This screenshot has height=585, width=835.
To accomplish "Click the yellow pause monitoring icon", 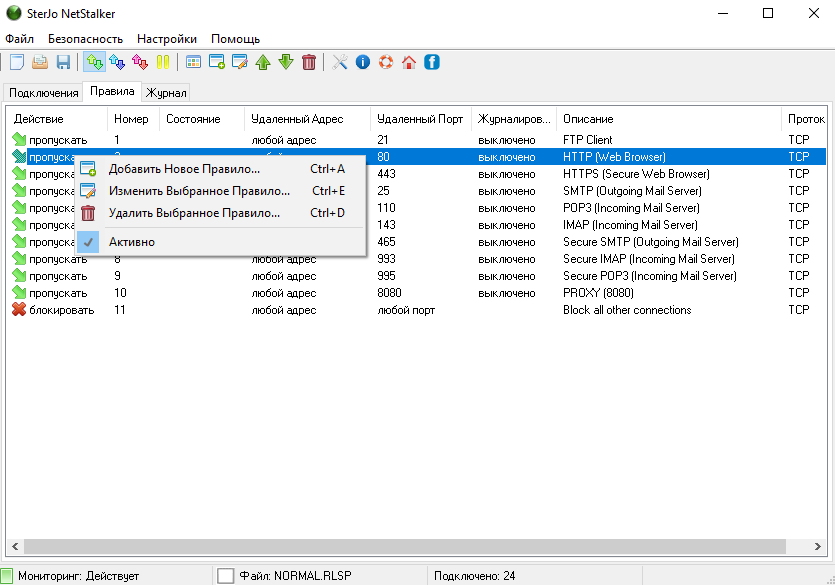I will (x=163, y=62).
